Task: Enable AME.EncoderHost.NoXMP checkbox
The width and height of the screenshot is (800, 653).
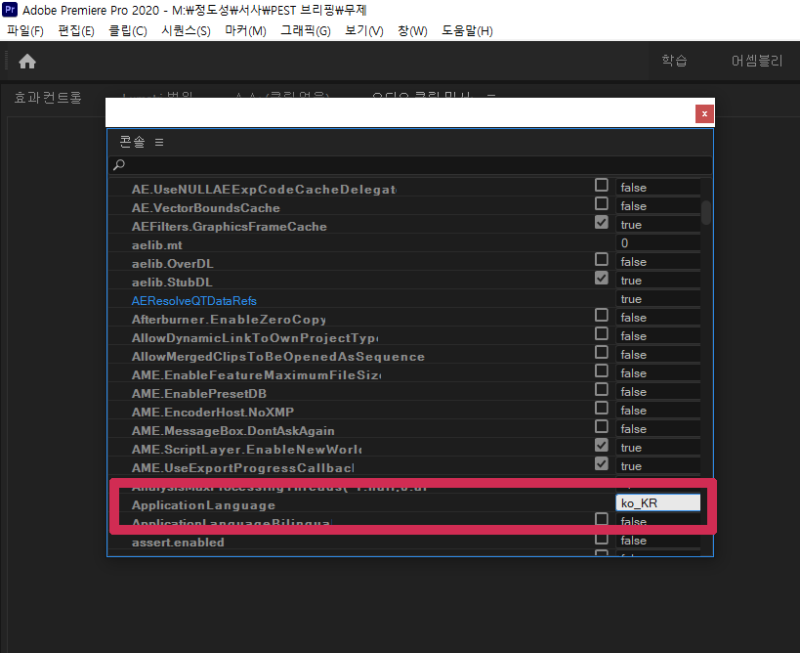Action: (x=602, y=408)
